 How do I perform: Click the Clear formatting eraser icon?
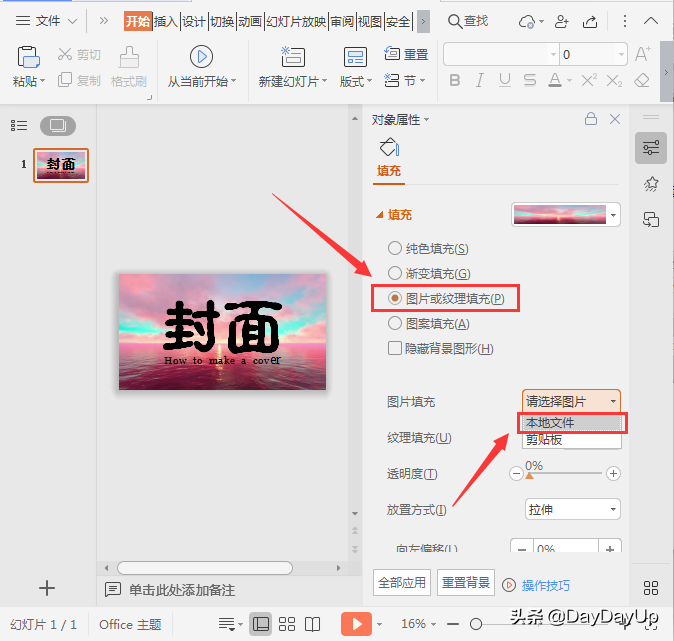coord(642,80)
